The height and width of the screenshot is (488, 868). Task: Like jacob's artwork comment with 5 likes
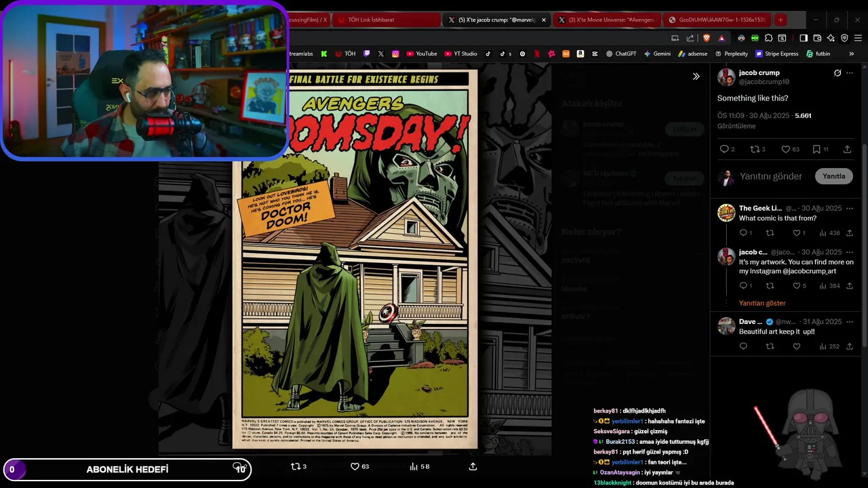pyautogui.click(x=796, y=285)
